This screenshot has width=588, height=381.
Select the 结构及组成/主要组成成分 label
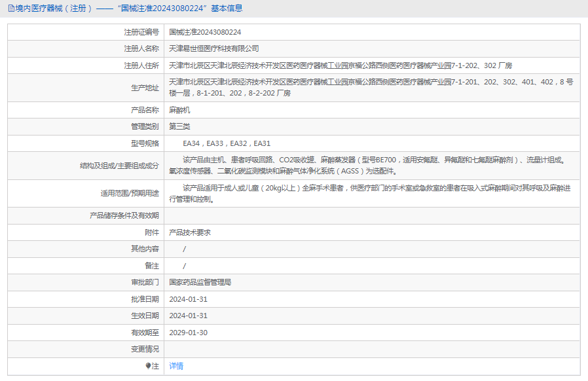point(119,166)
